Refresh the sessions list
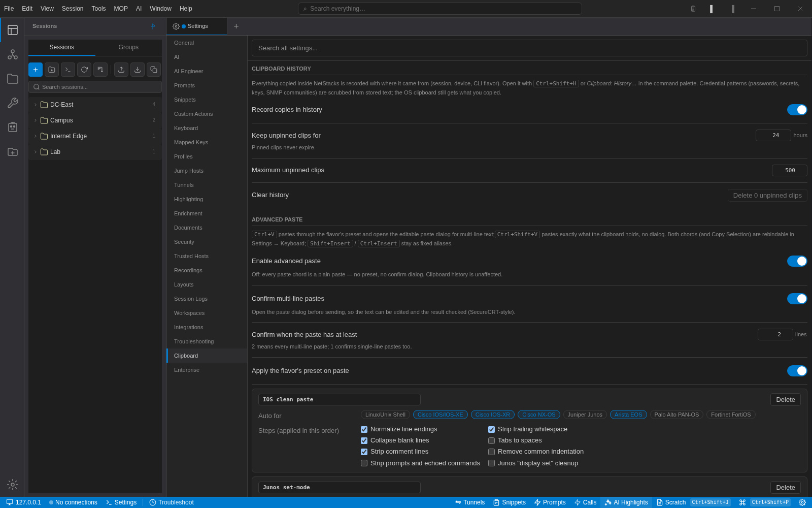 coord(84,70)
